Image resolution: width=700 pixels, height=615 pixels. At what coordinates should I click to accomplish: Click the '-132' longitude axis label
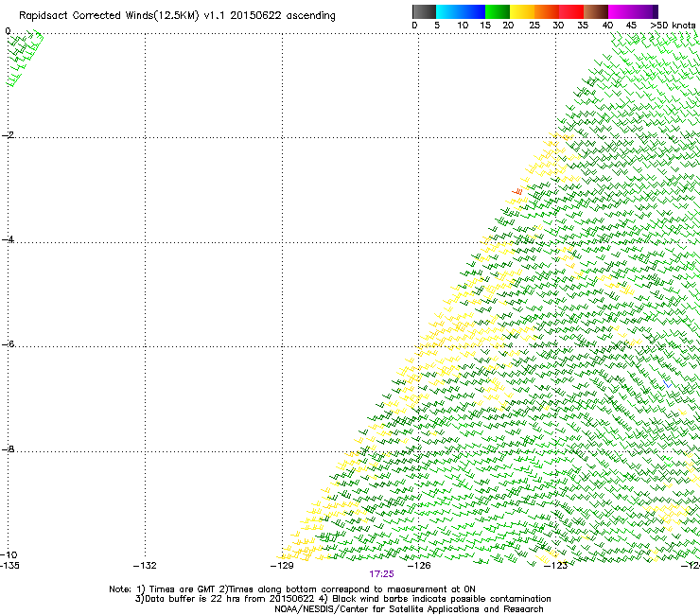[x=145, y=566]
